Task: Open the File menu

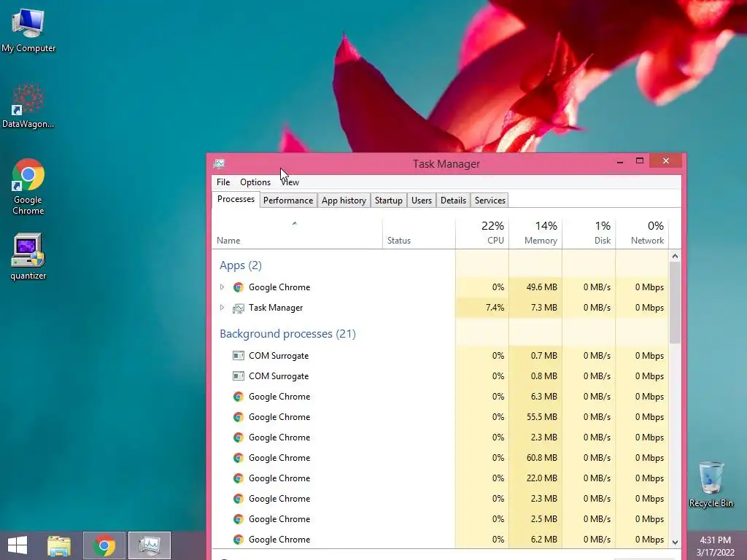Action: point(223,182)
